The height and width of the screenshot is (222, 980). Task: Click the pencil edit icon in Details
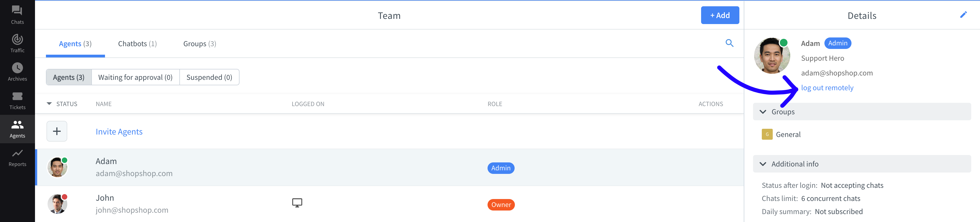(x=963, y=15)
